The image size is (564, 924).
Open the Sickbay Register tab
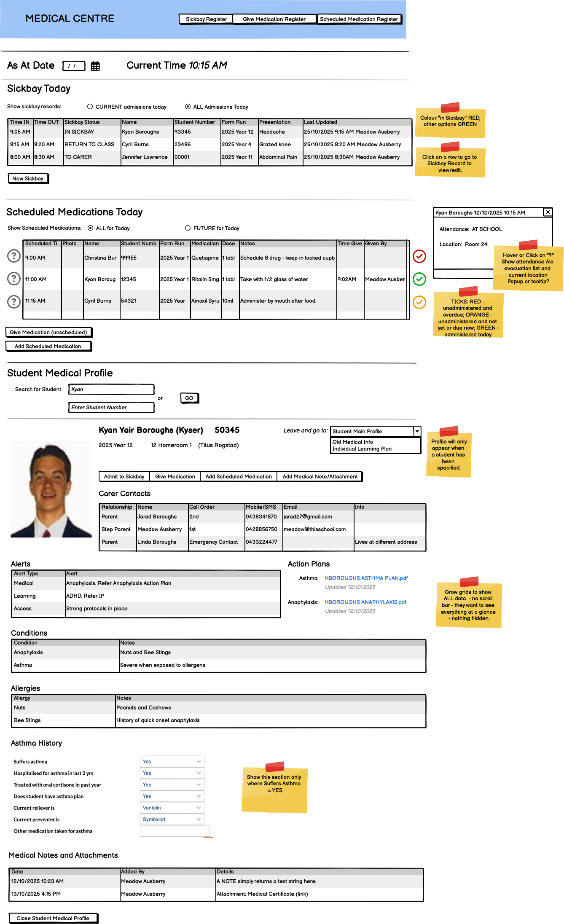click(x=206, y=19)
